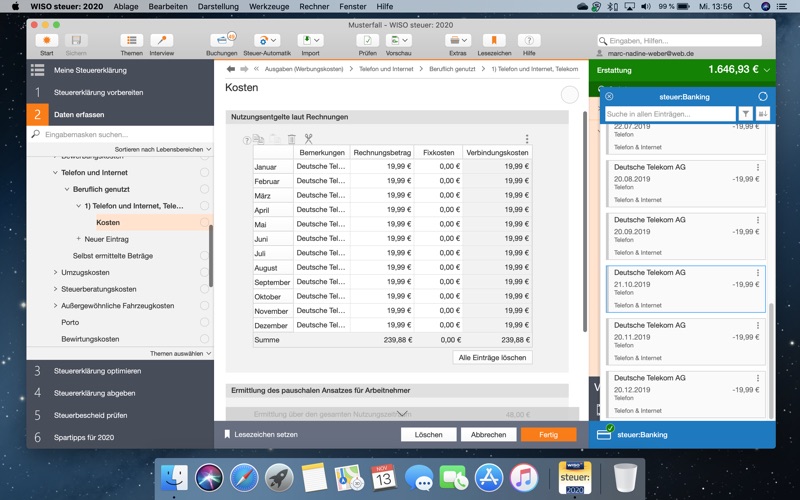Click the Fertig button
This screenshot has width=800, height=500.
tap(548, 434)
